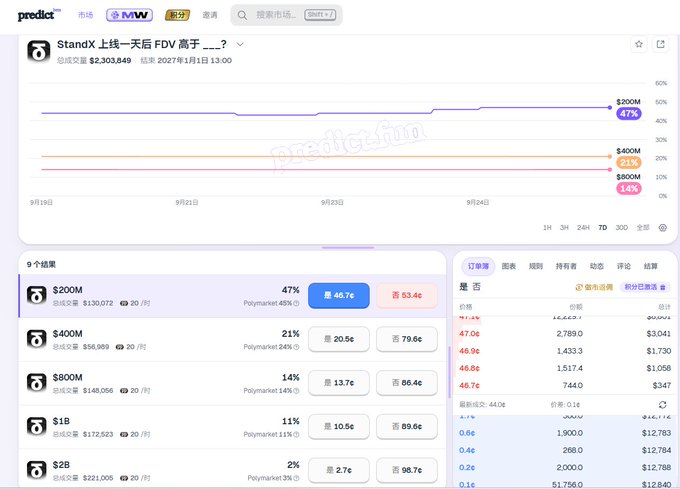Buy 否 79.6¢ on $400M
This screenshot has width=680, height=489.
tap(407, 339)
